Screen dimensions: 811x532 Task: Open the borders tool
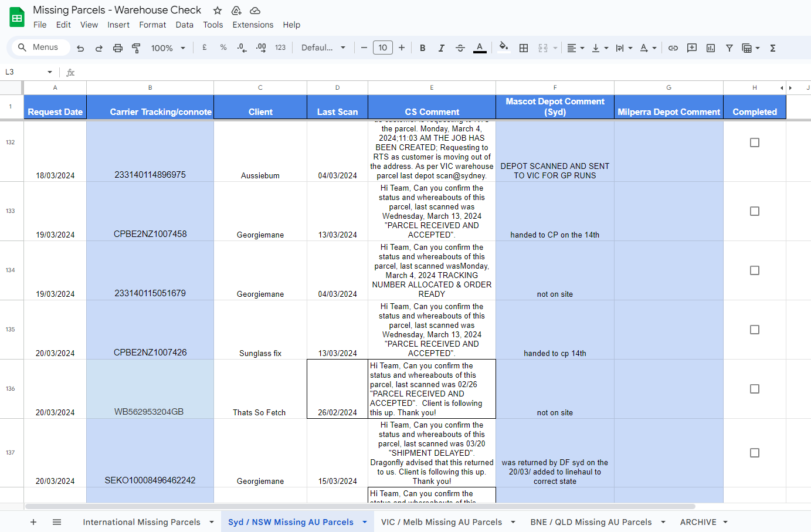[x=524, y=48]
